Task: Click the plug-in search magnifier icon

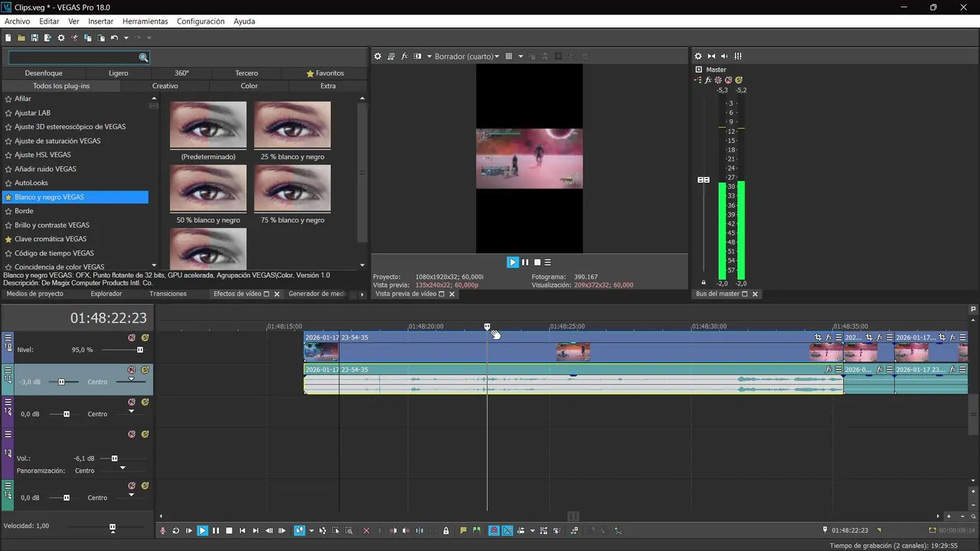Action: 143,57
